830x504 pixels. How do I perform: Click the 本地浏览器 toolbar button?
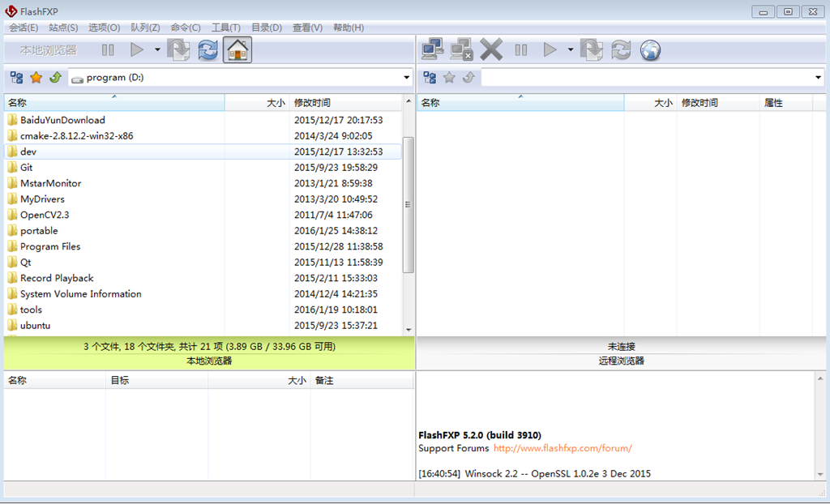click(49, 50)
